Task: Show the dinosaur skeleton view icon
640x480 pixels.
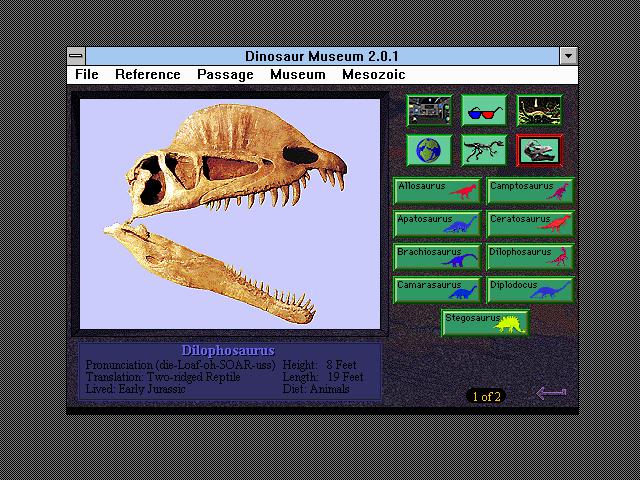Action: [x=484, y=150]
